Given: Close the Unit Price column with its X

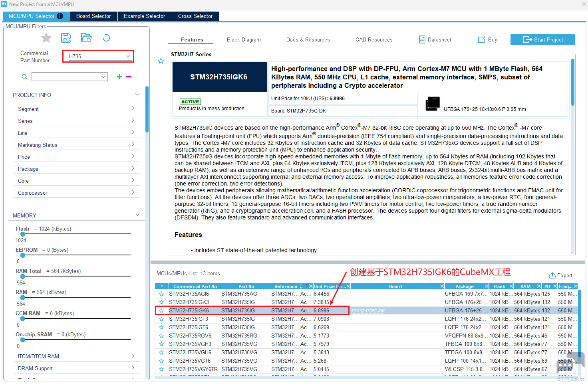Looking at the screenshot, I should tap(348, 286).
